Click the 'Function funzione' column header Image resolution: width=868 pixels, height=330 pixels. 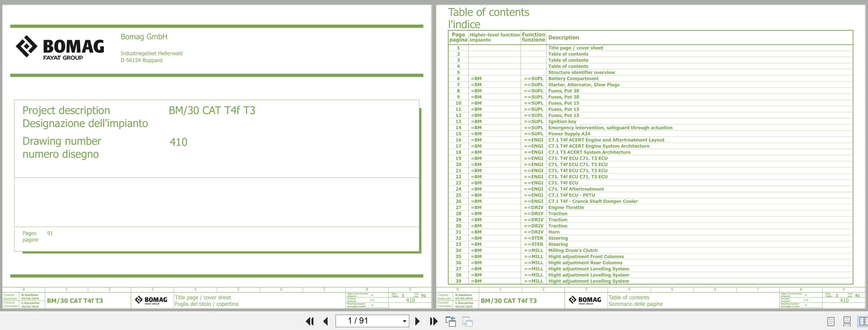pyautogui.click(x=533, y=37)
